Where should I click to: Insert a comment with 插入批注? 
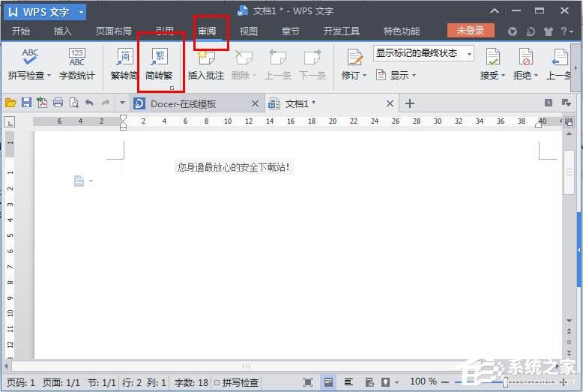pos(205,64)
